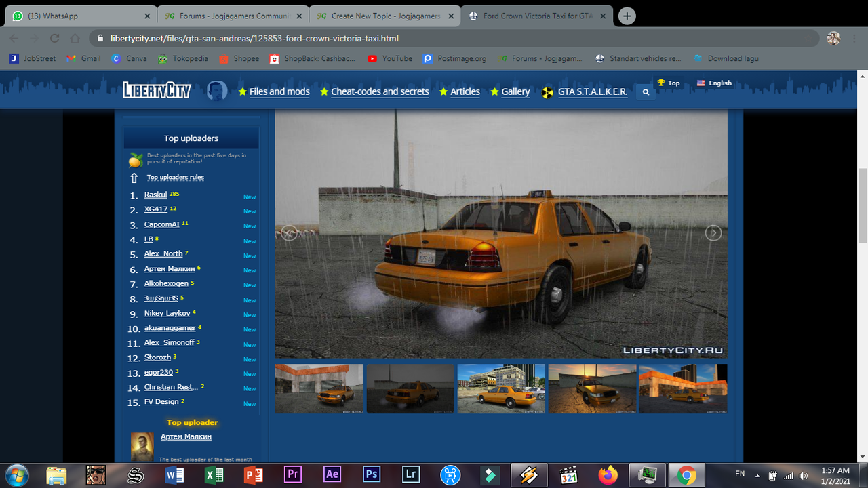Open the browser home page
This screenshot has height=488, width=868.
75,39
